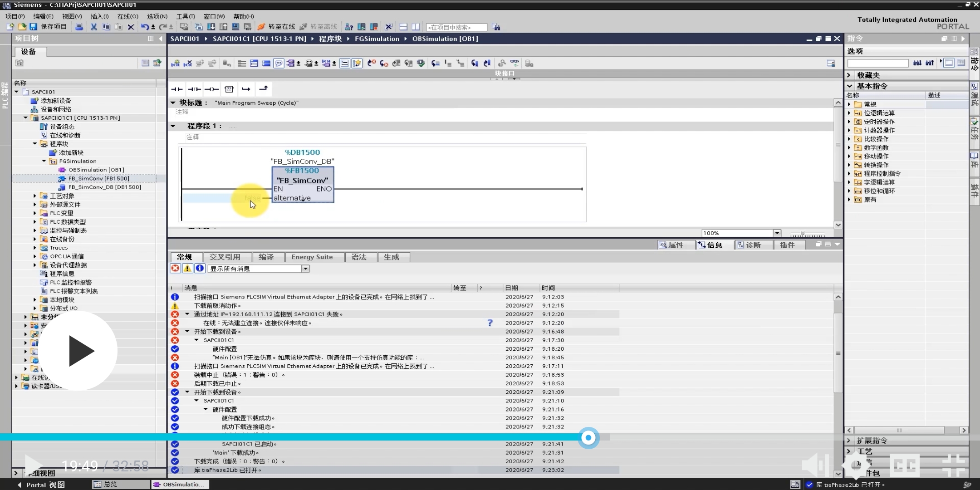The image size is (980, 490).
Task: Switch to the 交叉引用 tab
Action: pyautogui.click(x=225, y=257)
